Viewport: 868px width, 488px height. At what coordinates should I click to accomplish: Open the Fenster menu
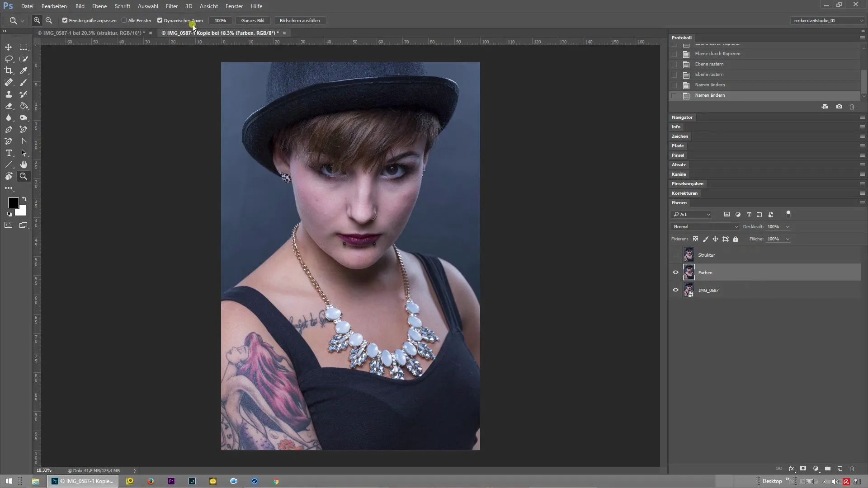coord(234,6)
